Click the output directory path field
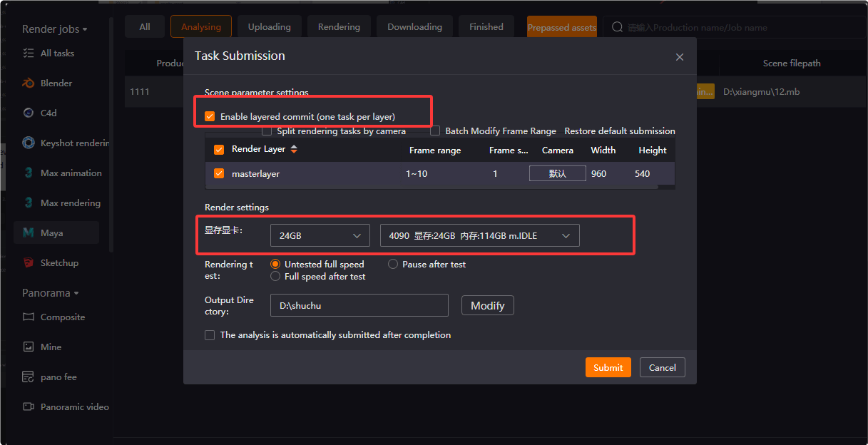868x445 pixels. pos(359,305)
